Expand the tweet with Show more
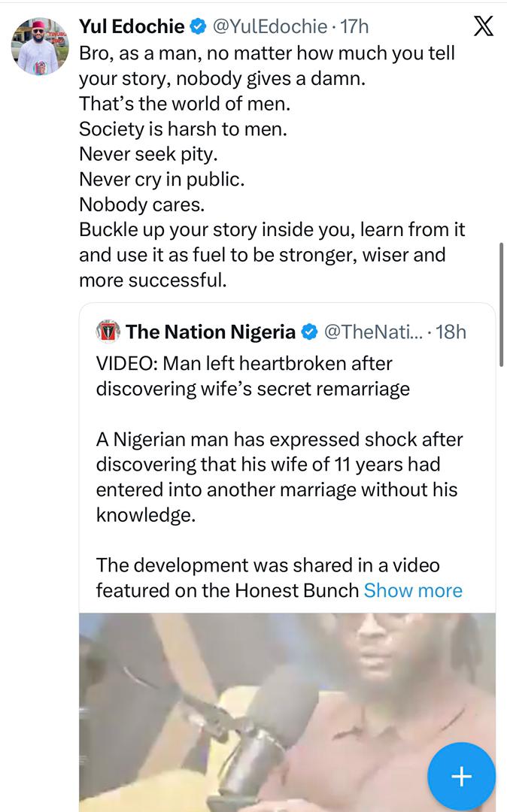Viewport: 507px width, 812px height. 412,591
